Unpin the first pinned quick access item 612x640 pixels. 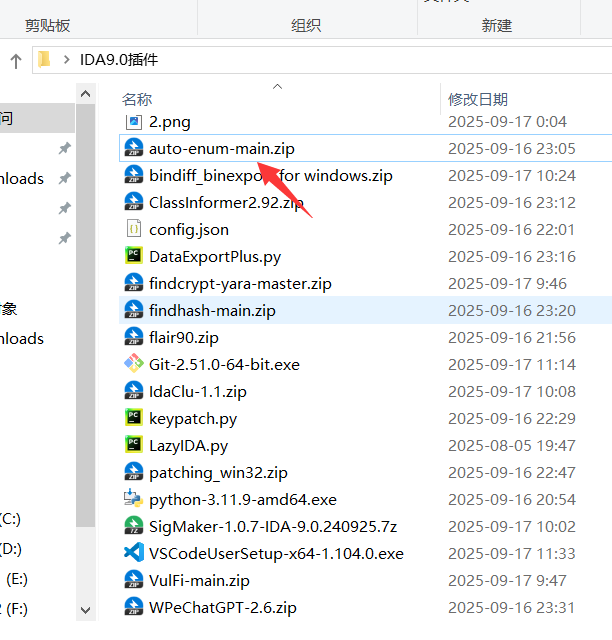click(64, 148)
